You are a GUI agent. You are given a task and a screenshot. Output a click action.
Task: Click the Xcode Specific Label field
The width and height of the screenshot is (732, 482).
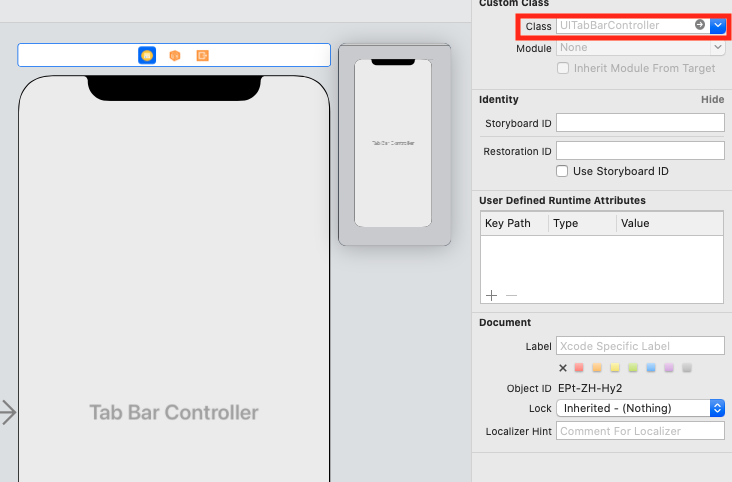click(640, 346)
